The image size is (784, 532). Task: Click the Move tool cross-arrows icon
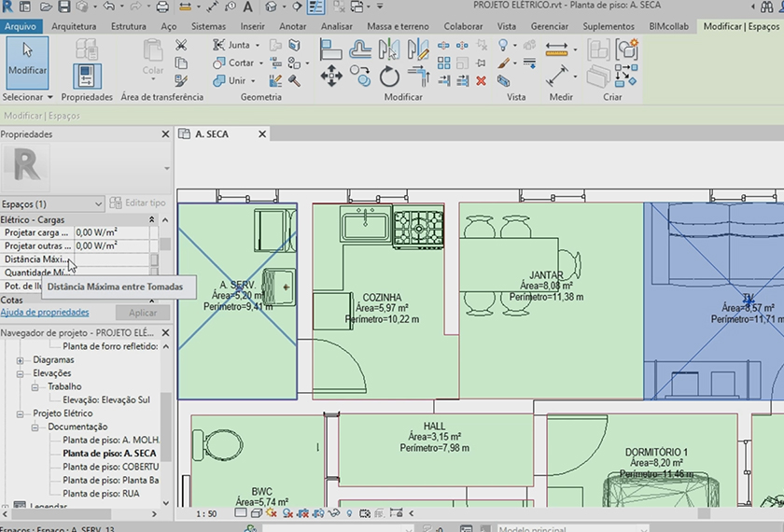[331, 77]
